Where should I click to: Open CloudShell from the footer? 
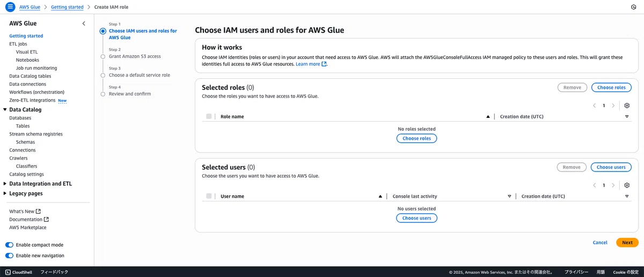click(19, 272)
